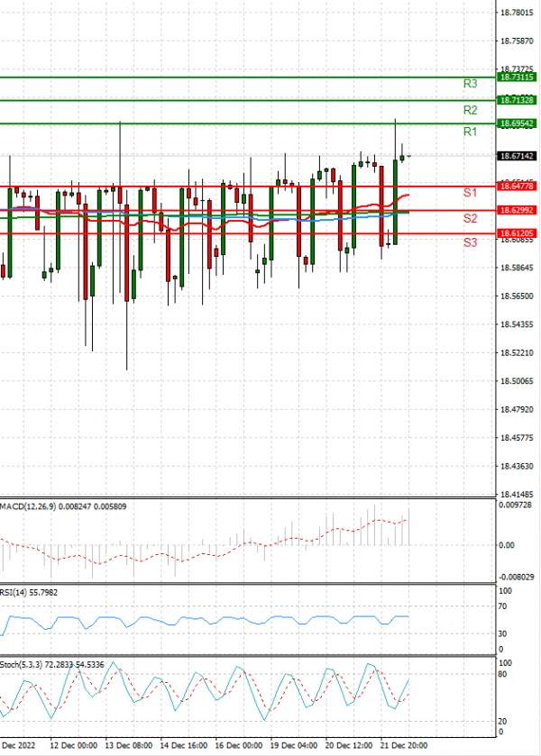Click the 18.41485 price axis value
The image size is (541, 756).
pos(517,495)
